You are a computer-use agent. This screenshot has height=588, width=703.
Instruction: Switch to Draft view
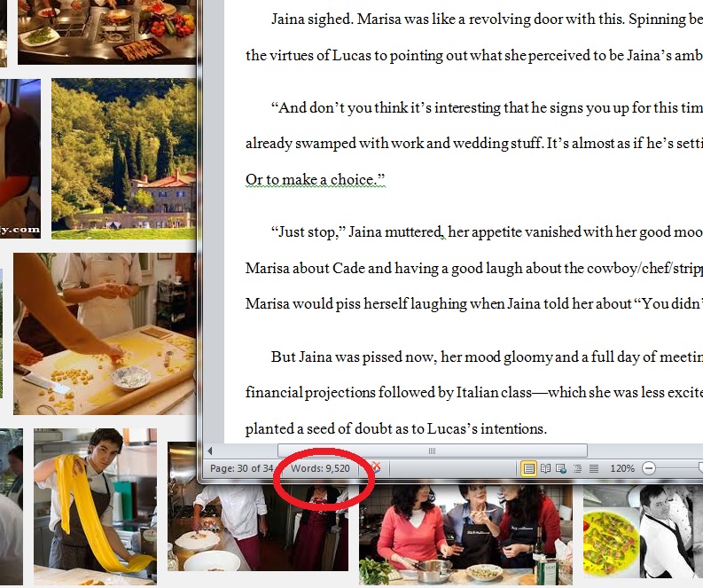[594, 468]
